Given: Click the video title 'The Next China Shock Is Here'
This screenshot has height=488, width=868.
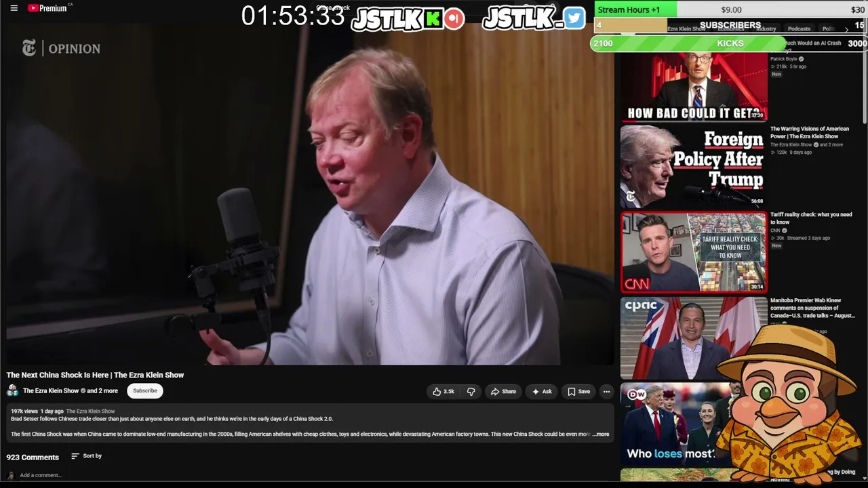Looking at the screenshot, I should [95, 375].
